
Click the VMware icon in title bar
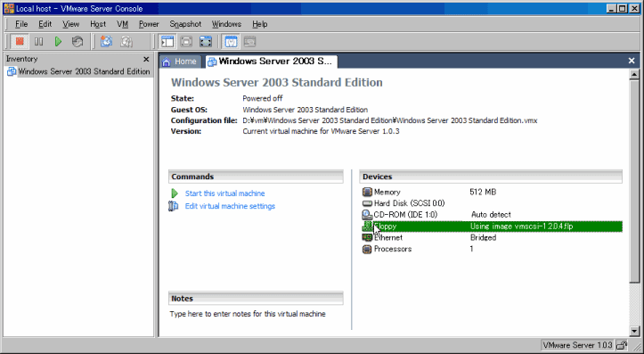click(9, 8)
